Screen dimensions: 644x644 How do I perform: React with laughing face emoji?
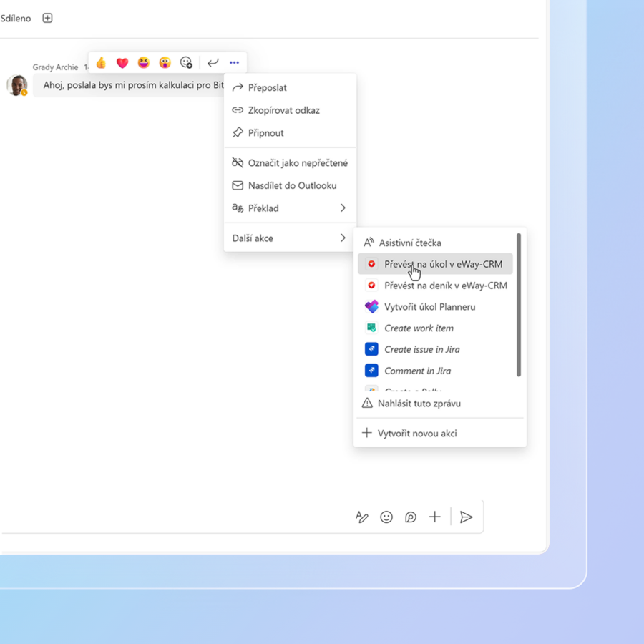(x=144, y=63)
